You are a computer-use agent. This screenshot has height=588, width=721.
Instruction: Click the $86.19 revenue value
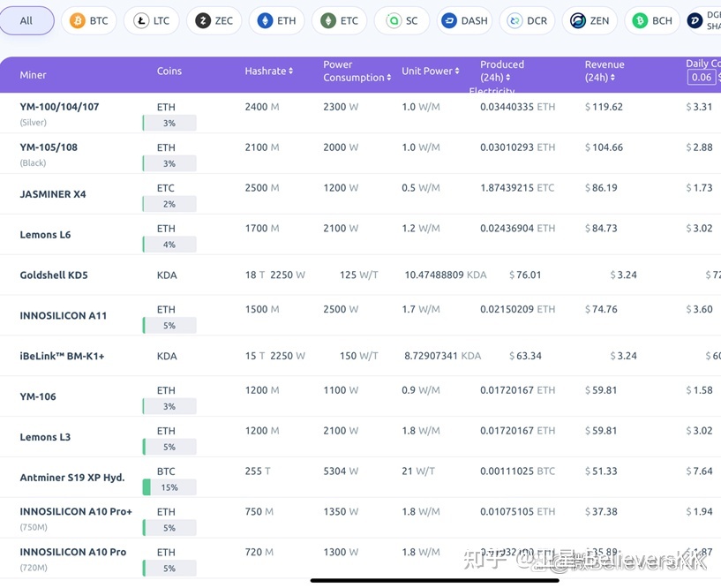tap(601, 188)
